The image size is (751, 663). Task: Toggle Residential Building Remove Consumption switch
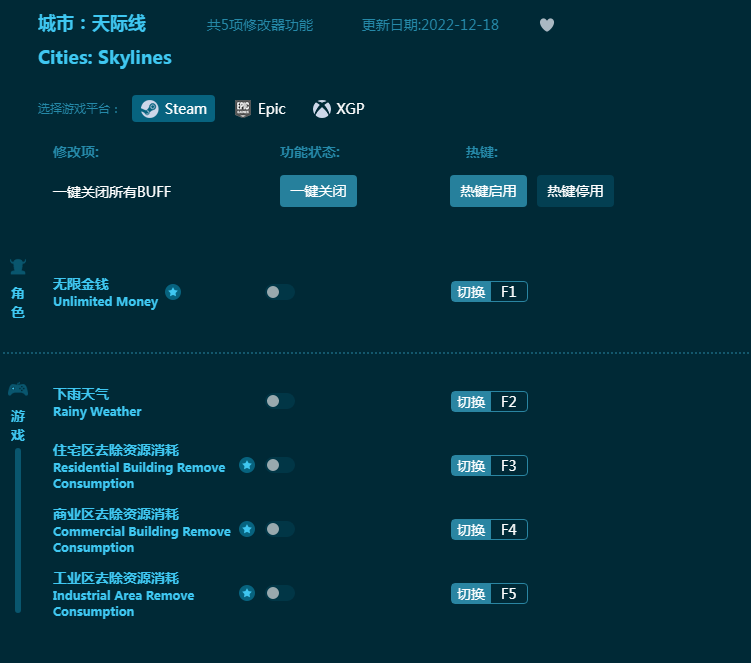(x=280, y=465)
